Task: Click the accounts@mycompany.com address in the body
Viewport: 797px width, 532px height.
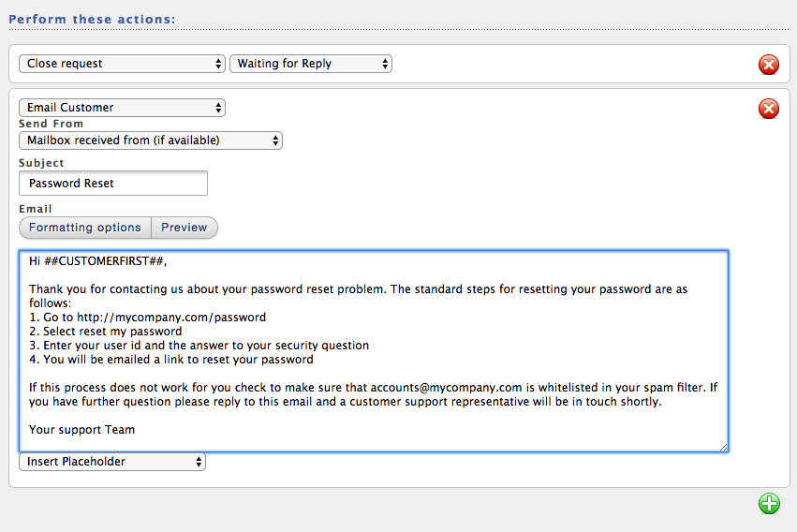Action: tap(446, 388)
